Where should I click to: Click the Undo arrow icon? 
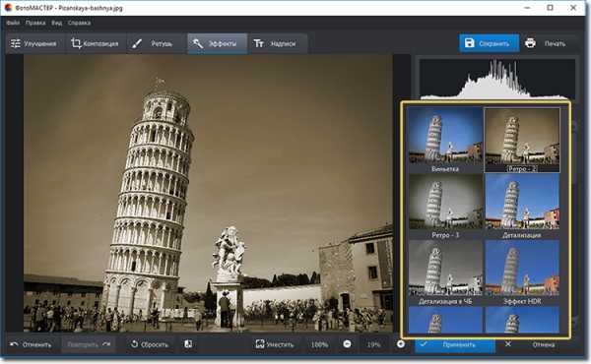14,344
